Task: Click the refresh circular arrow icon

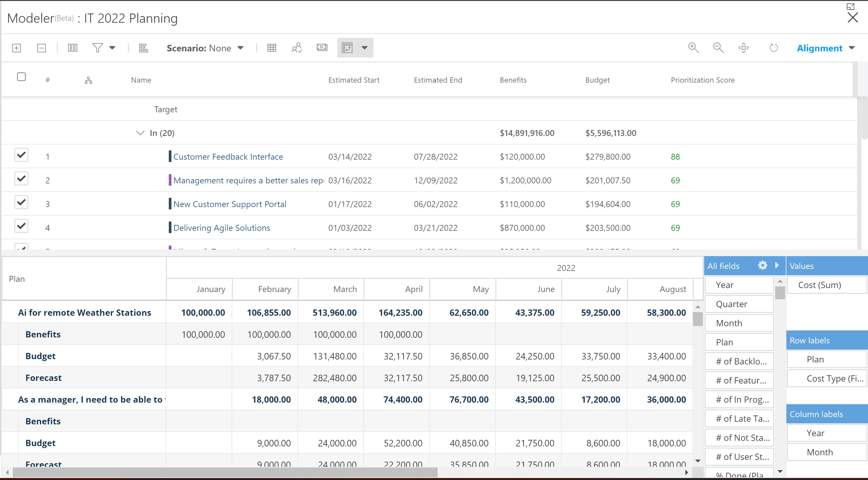Action: (774, 48)
